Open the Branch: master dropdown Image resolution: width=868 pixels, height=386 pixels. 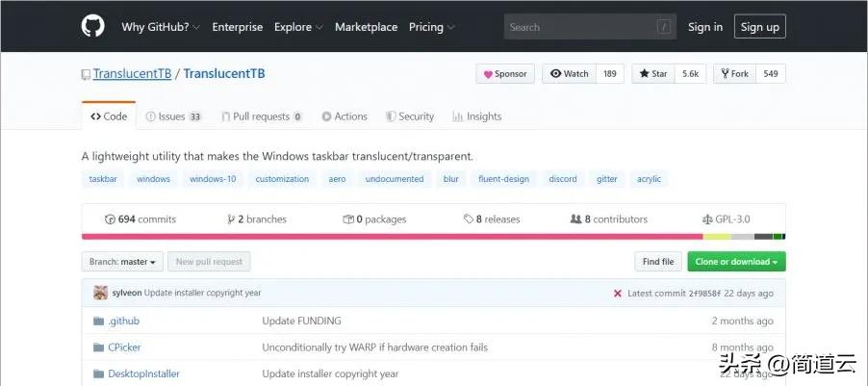click(x=121, y=262)
